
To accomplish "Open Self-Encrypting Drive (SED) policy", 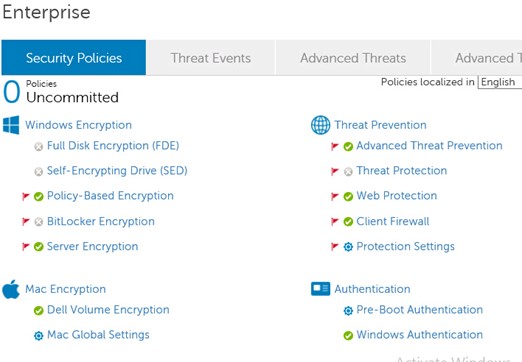I will point(117,171).
